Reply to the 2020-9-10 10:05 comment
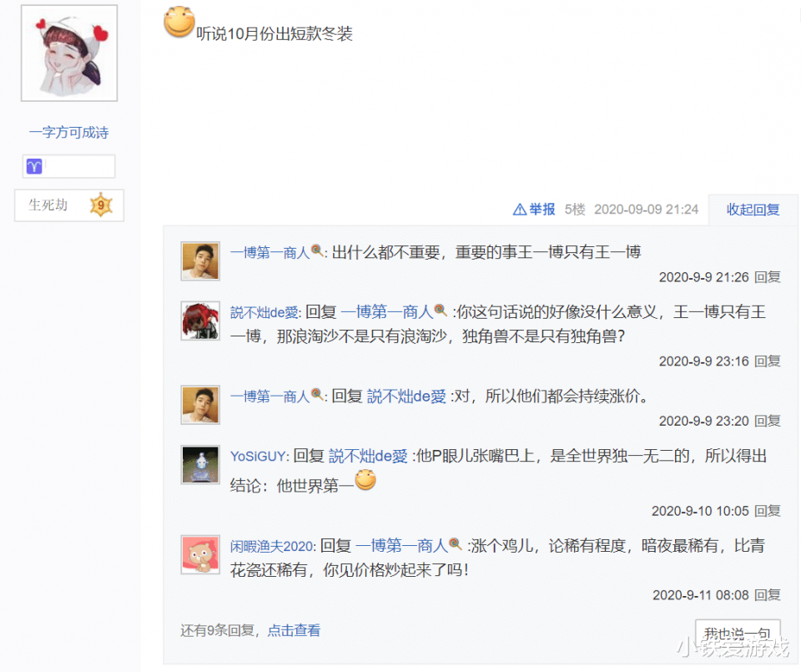This screenshot has width=801, height=672. [768, 511]
